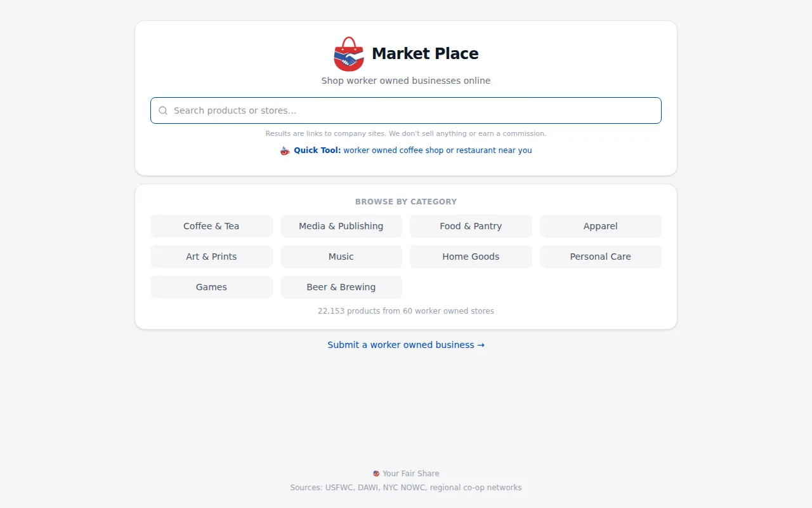Click the 'Sources: USFWC, DAWI' footer line
812x508 pixels.
[x=406, y=488]
